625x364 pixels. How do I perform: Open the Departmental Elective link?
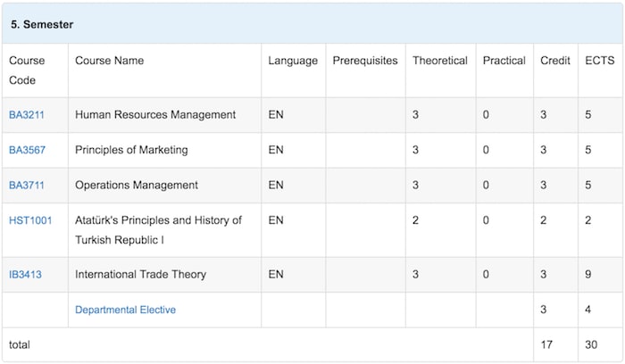click(x=125, y=310)
